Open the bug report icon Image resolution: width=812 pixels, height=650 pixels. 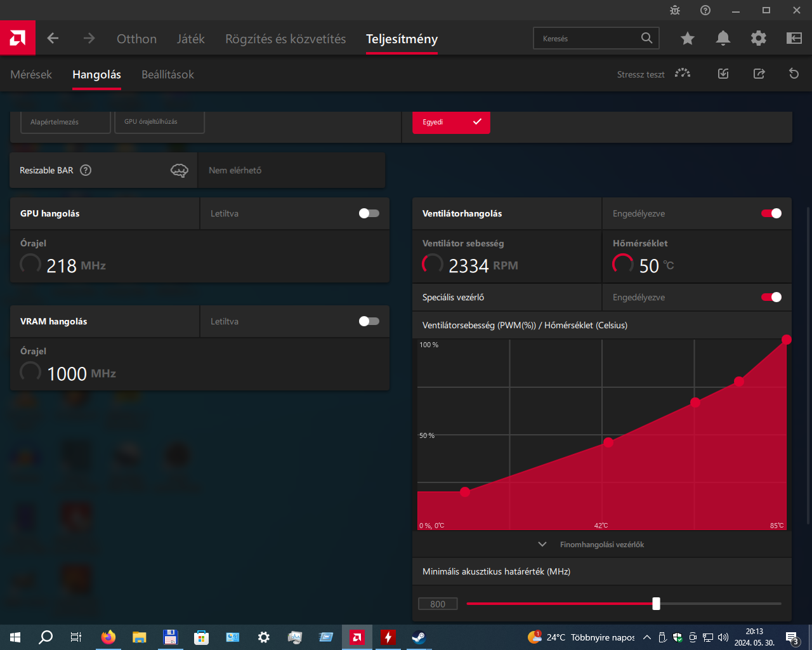coord(674,10)
